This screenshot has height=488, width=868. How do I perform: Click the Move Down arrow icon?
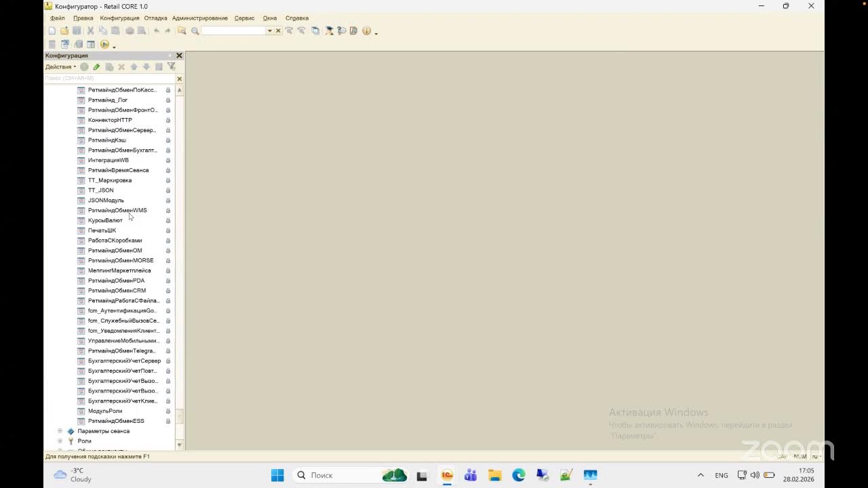point(146,66)
